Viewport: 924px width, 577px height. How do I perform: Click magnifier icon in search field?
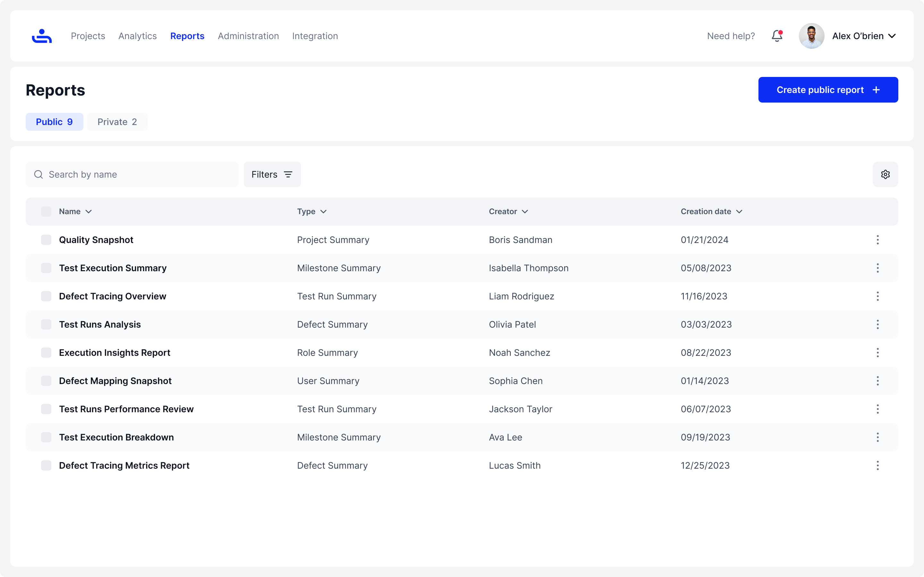[38, 174]
